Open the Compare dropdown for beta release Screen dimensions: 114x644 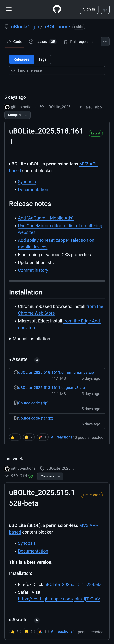(x=50, y=476)
